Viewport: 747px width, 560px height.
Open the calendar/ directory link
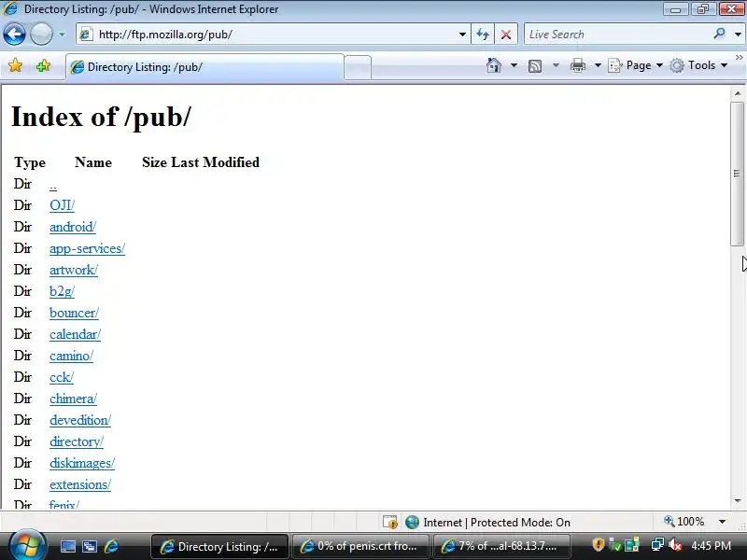pos(76,334)
